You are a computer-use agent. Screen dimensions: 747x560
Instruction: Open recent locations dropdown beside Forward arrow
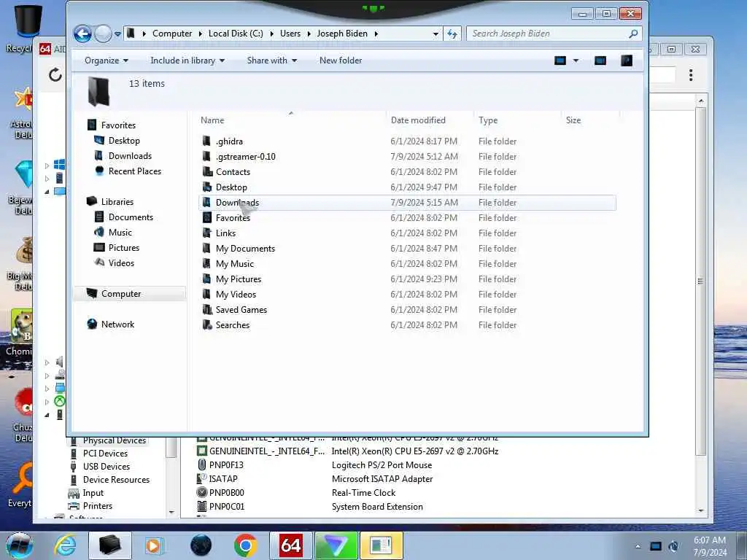pyautogui.click(x=117, y=34)
